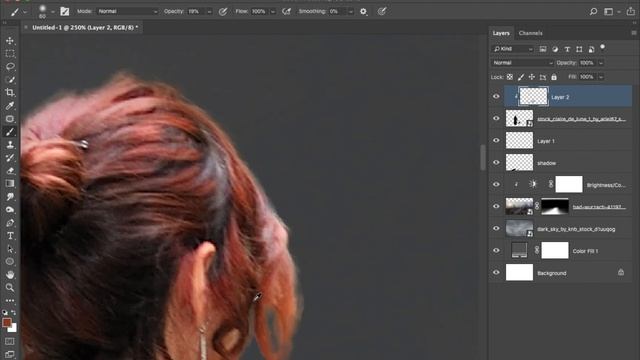The image size is (640, 360).
Task: Switch to the Channels tab
Action: point(530,33)
